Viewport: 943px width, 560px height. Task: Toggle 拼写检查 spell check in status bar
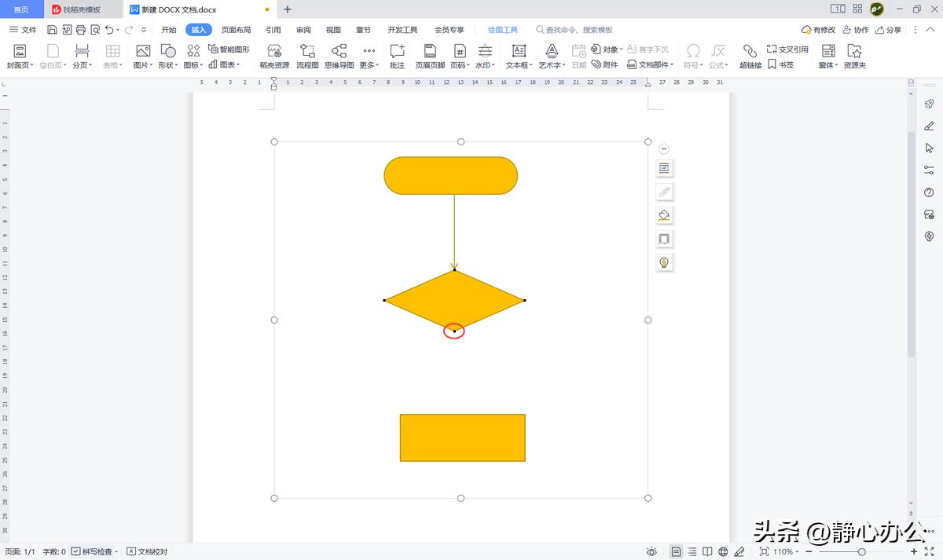tap(95, 551)
